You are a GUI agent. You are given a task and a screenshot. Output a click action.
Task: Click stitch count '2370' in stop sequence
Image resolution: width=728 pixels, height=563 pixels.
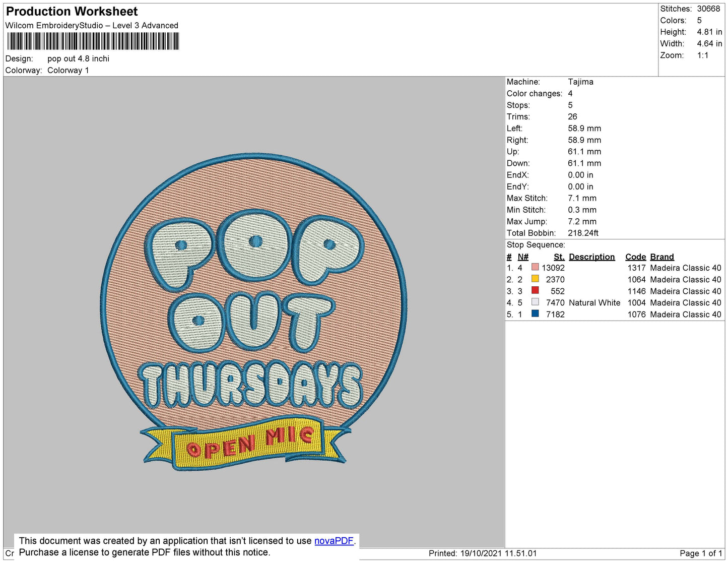point(555,279)
